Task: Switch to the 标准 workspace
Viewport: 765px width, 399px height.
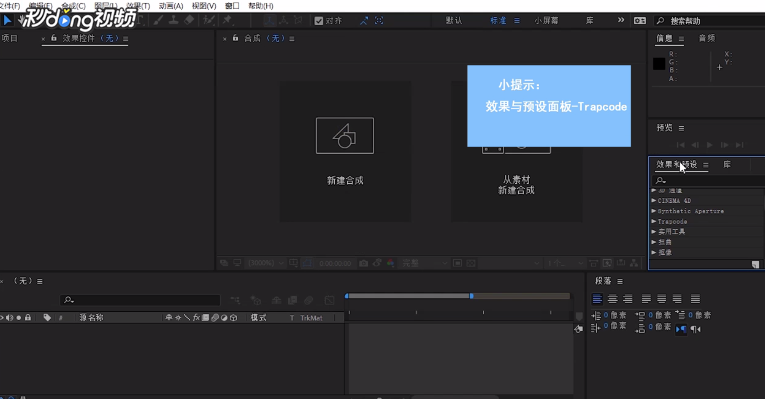Action: (498, 20)
